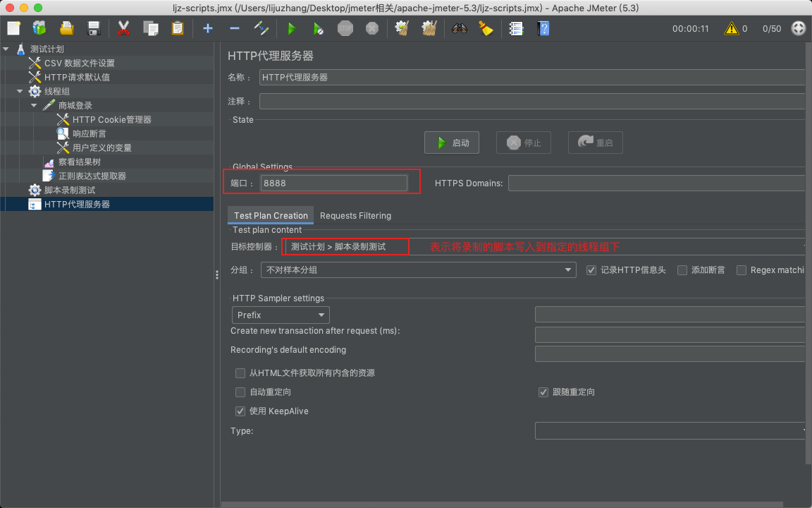
Task: Click Start no pauses icon
Action: pyautogui.click(x=319, y=28)
